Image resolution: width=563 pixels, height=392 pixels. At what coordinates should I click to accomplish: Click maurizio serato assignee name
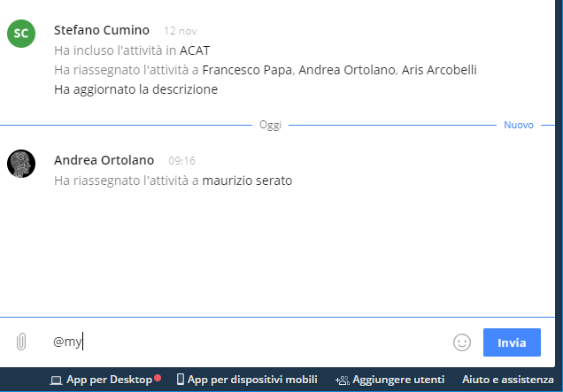(247, 181)
